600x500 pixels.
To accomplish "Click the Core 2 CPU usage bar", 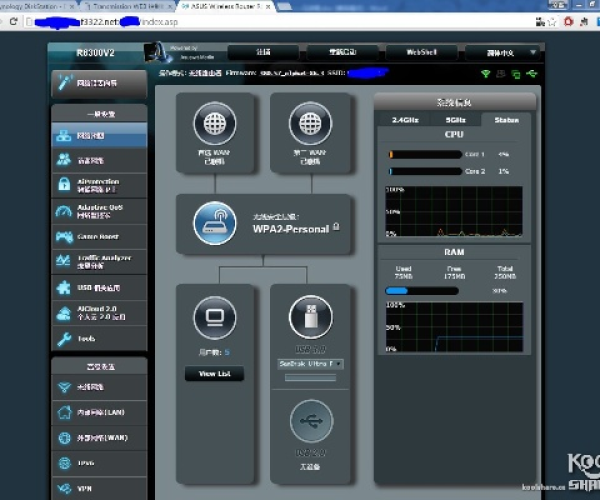I will (425, 171).
